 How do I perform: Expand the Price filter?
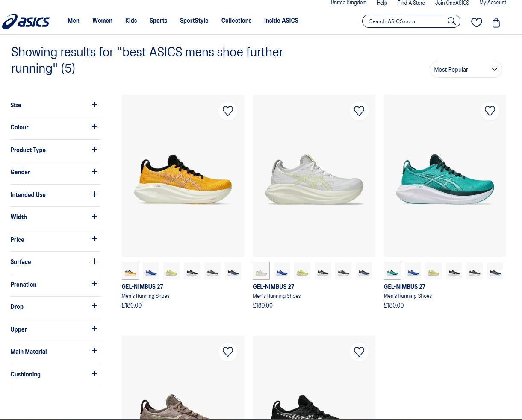(x=55, y=240)
